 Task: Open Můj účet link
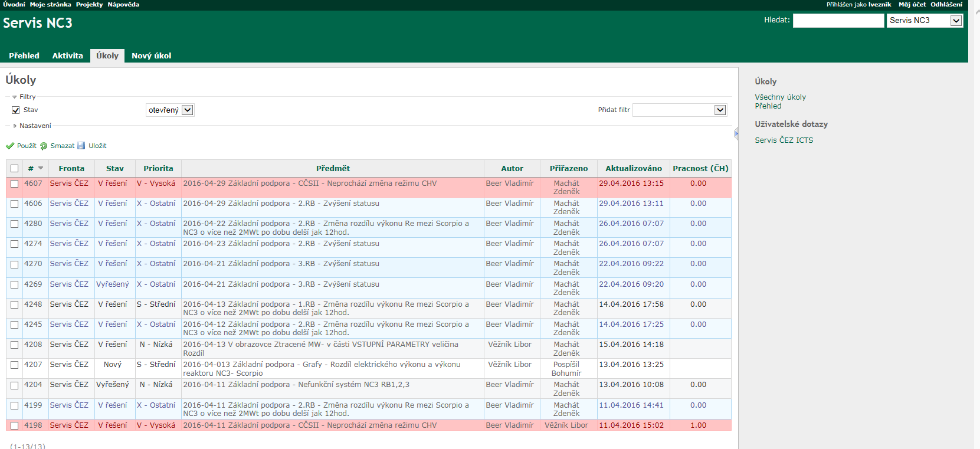click(912, 4)
